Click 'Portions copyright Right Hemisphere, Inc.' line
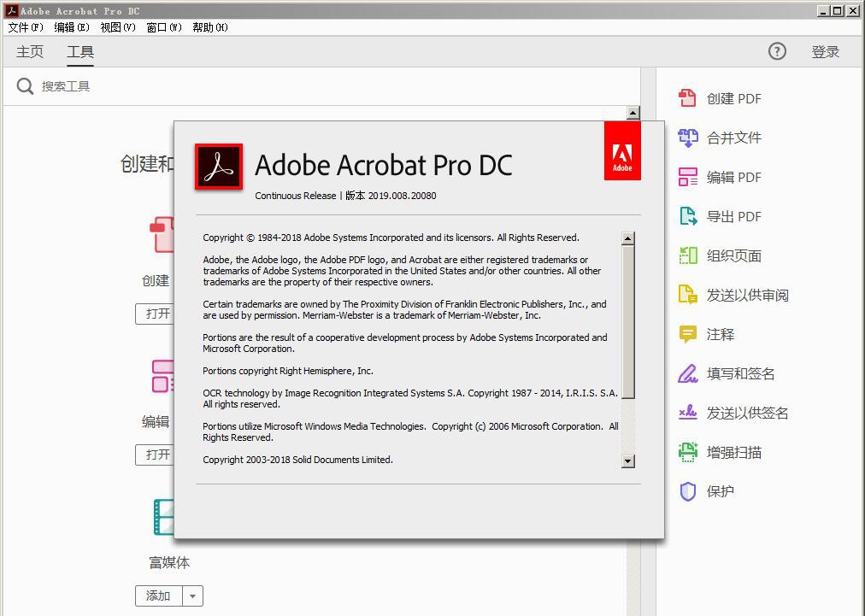Viewport: 865px width, 616px height. 288,371
